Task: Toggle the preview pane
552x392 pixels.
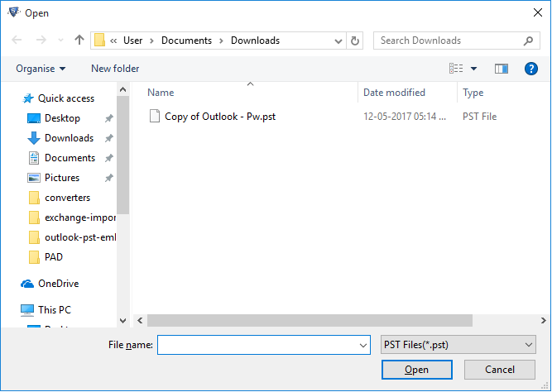Action: (x=502, y=69)
